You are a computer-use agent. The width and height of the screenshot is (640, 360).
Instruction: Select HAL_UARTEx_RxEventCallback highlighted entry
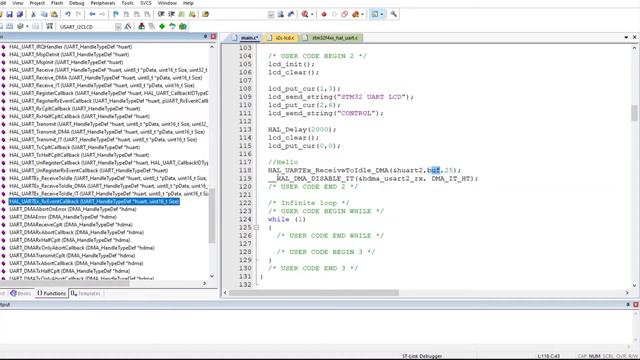tap(94, 201)
